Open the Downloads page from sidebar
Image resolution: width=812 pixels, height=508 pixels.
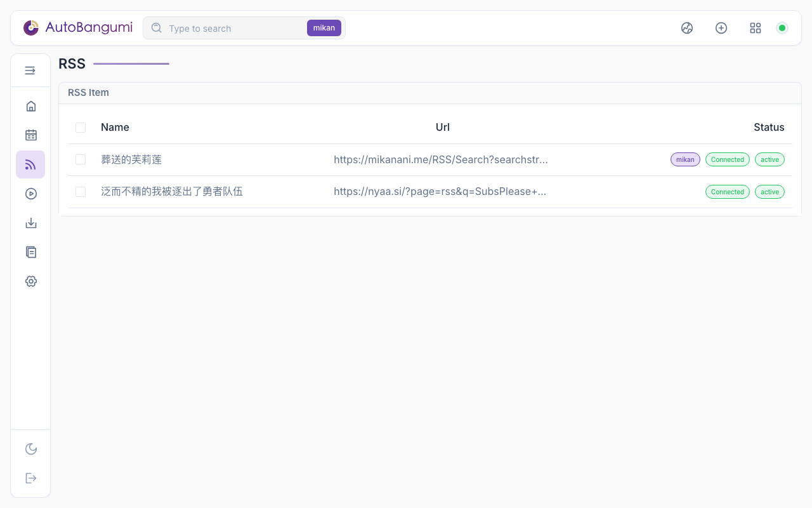(30, 223)
